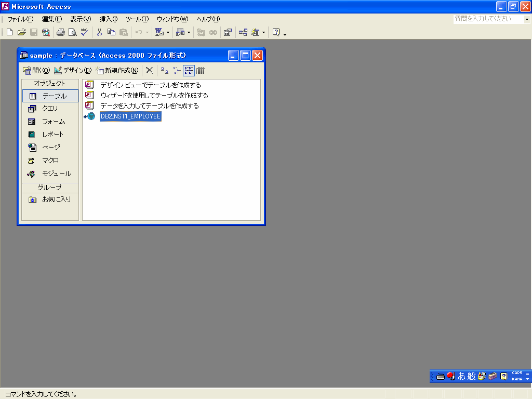Click the File Search toolbar icon
Screen dimensions: 532x399
tap(46, 32)
